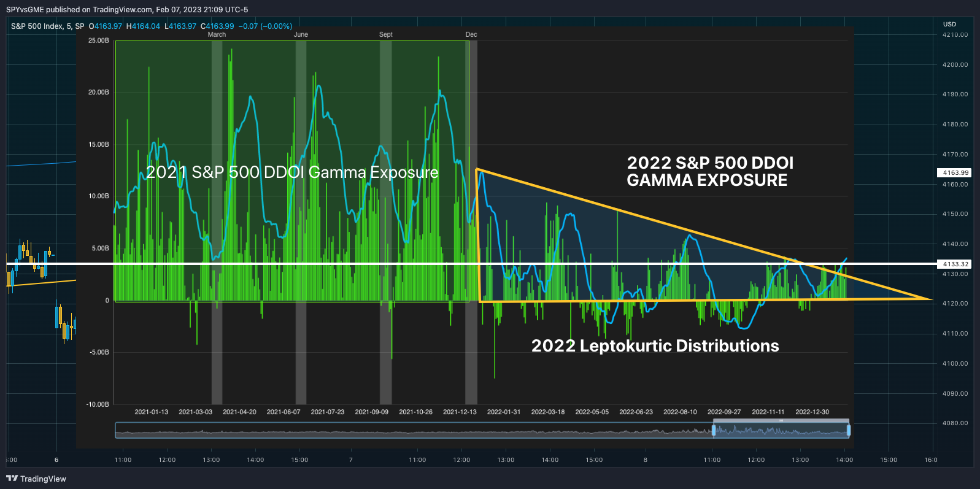Viewport: 980px width, 489px height.
Task: Click the -5.00B y-axis label
Action: coord(99,352)
